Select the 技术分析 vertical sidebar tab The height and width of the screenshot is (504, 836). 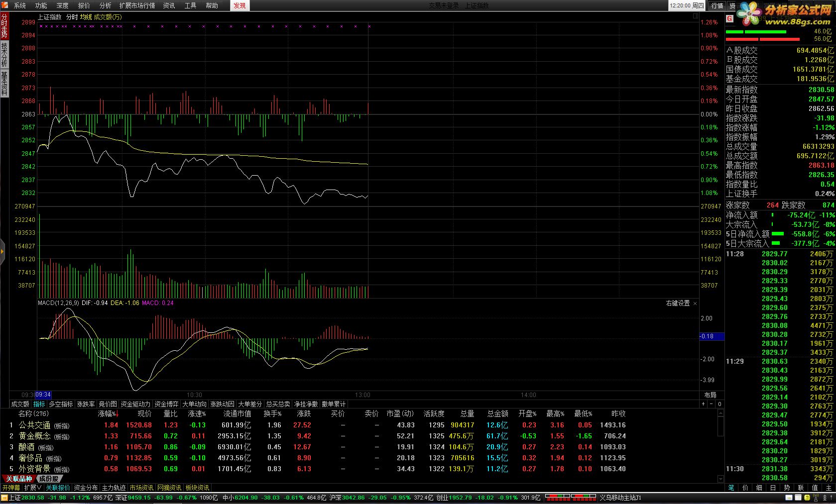point(4,55)
